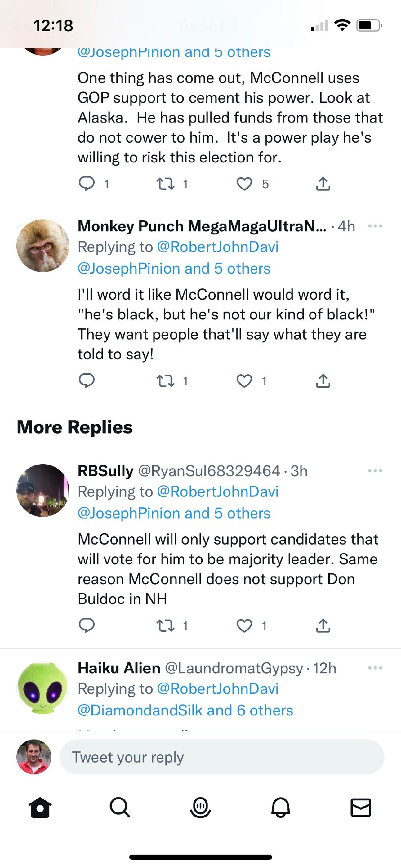Open the Search tab
This screenshot has height=868, width=401.
[120, 808]
